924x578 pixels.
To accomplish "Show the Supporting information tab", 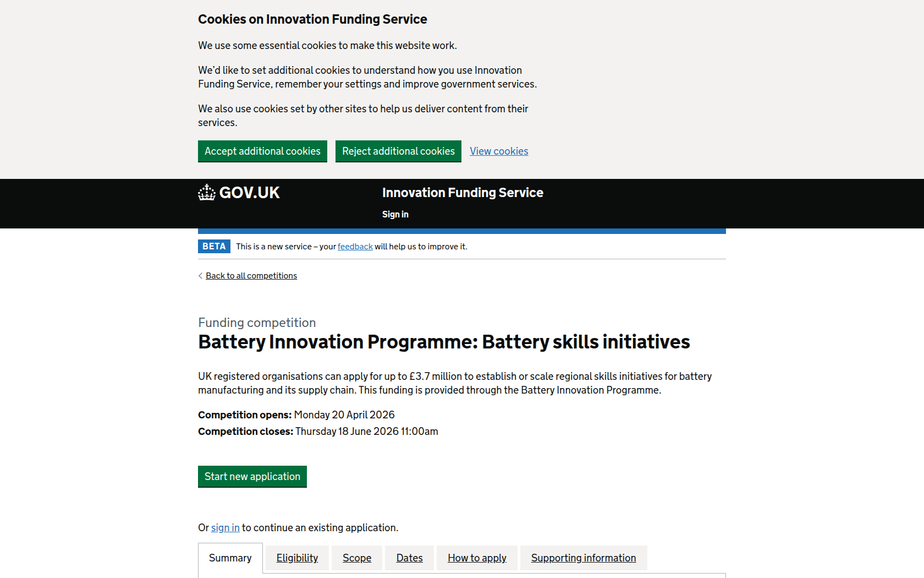I will coord(584,558).
